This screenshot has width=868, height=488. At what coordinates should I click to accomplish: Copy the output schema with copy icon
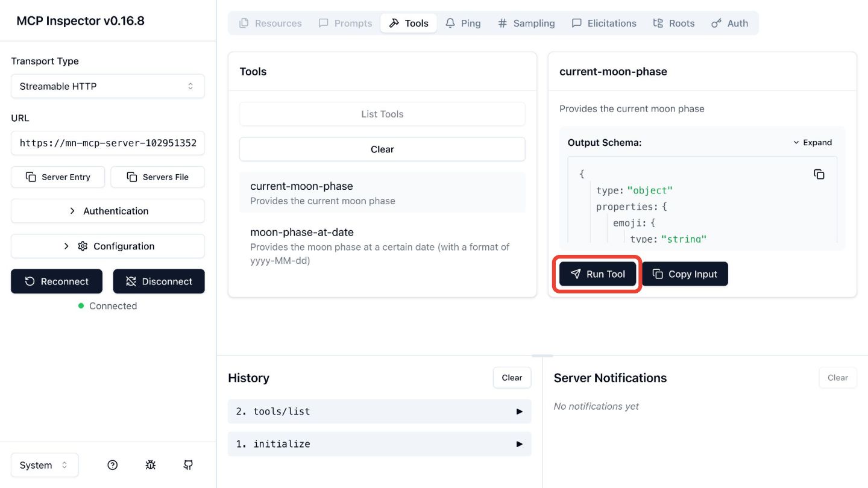[x=819, y=174]
